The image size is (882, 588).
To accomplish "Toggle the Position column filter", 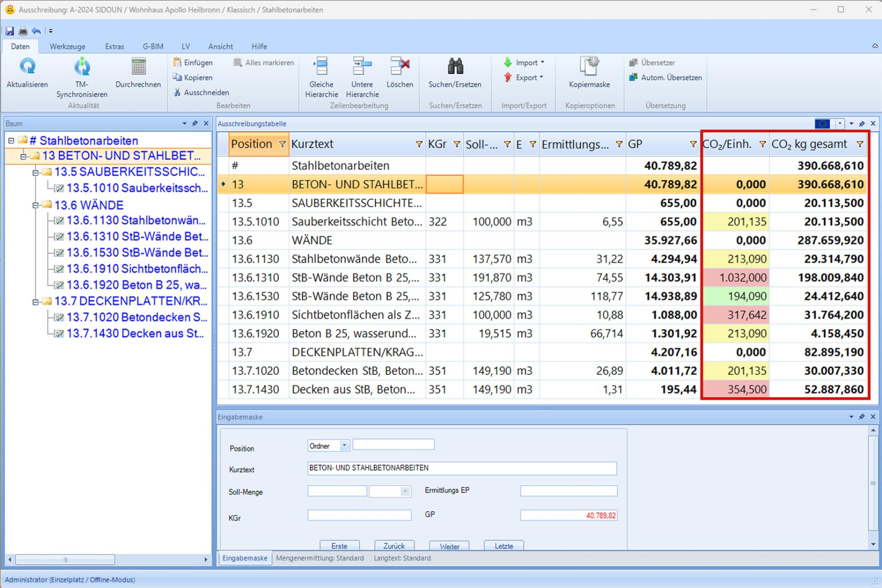I will 282,144.
